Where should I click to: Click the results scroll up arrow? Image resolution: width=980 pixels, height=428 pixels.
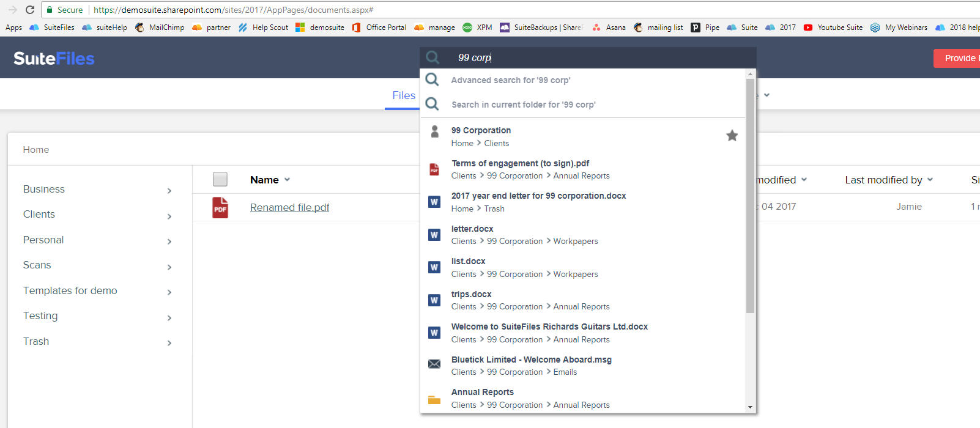pos(750,74)
